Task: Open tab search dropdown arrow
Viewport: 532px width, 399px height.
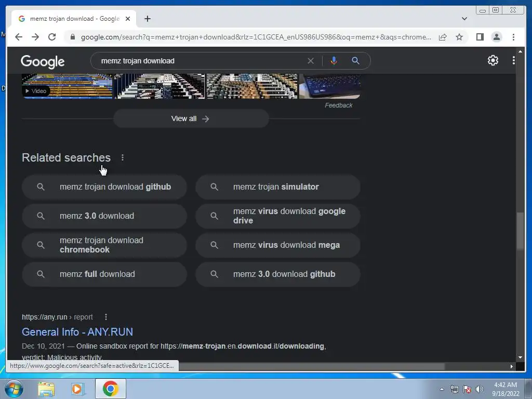Action: [x=464, y=19]
